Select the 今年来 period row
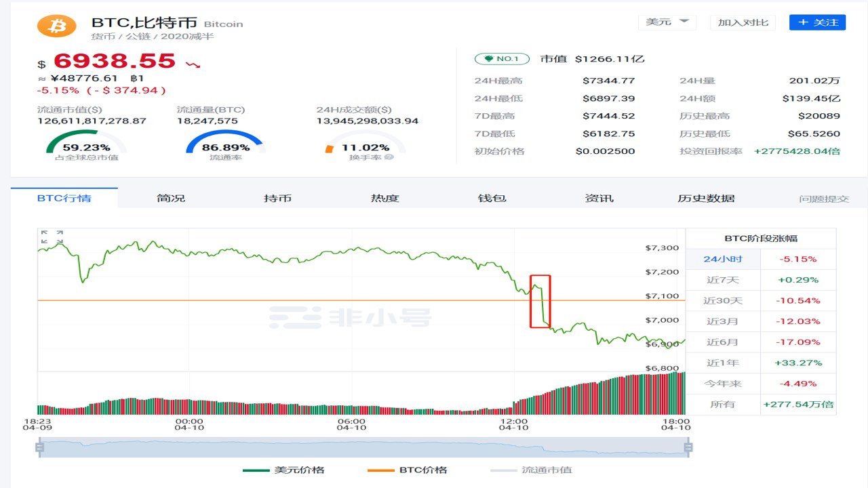Image resolution: width=868 pixels, height=488 pixels. [761, 384]
